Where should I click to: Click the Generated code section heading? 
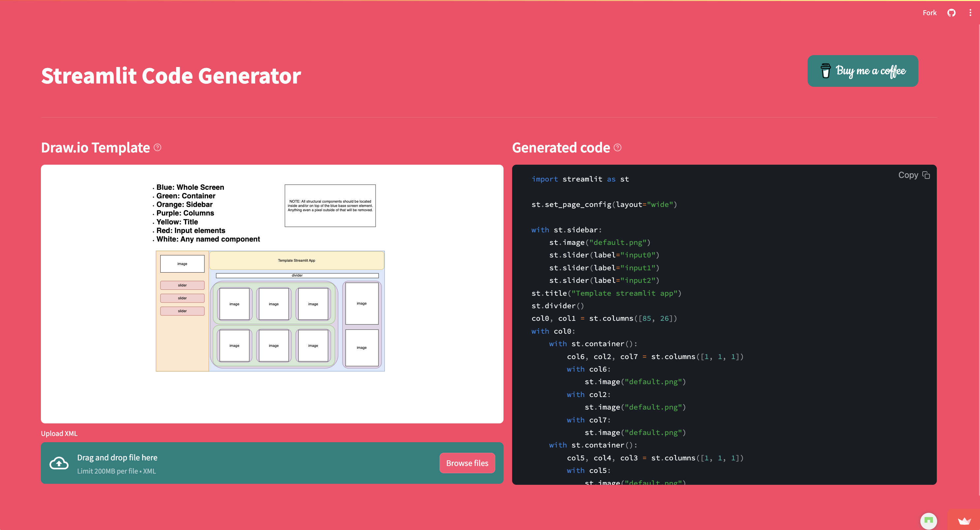(562, 148)
